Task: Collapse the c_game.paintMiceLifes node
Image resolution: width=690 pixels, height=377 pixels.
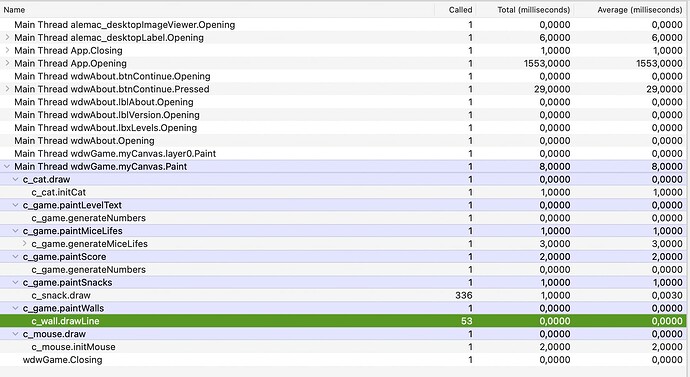Action: coord(16,231)
